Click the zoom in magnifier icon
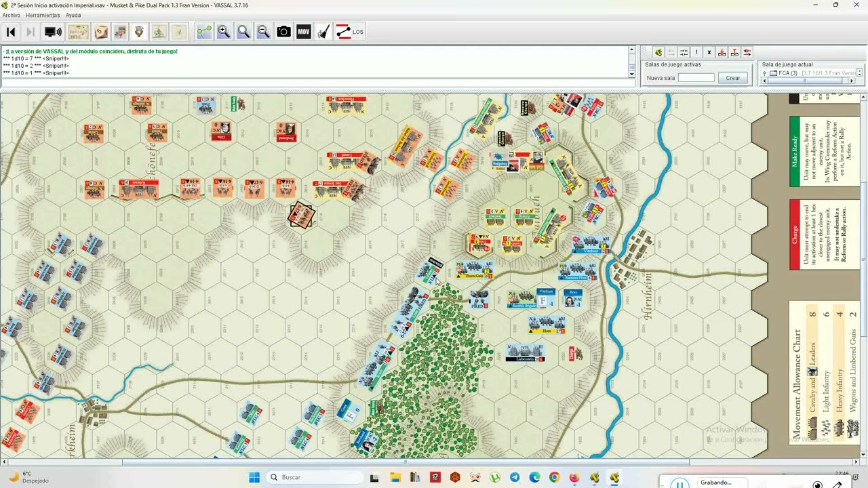 point(224,31)
